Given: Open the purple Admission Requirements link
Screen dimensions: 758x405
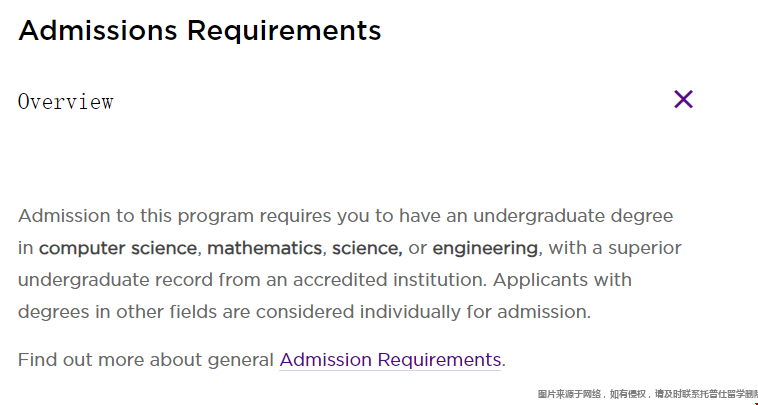Looking at the screenshot, I should coord(390,359).
